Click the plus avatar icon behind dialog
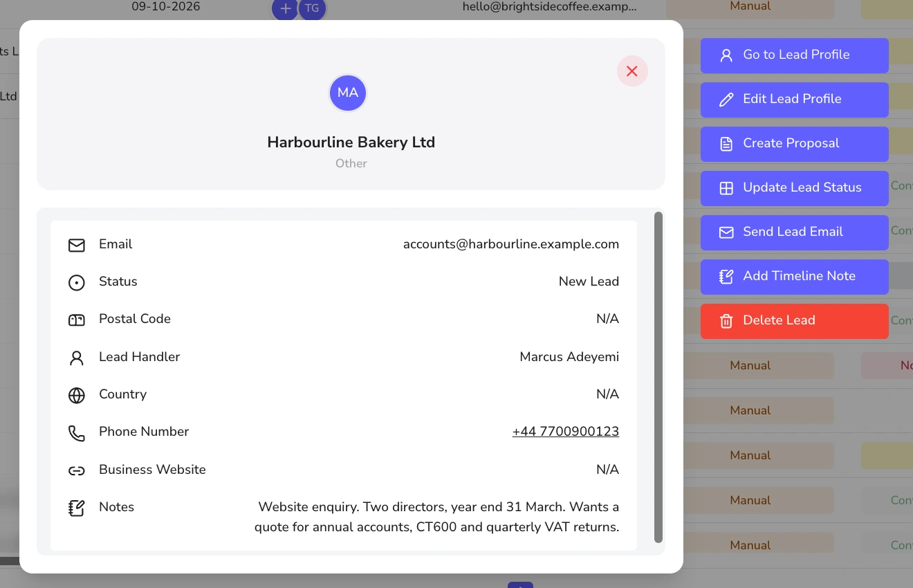The image size is (913, 588). [x=285, y=8]
